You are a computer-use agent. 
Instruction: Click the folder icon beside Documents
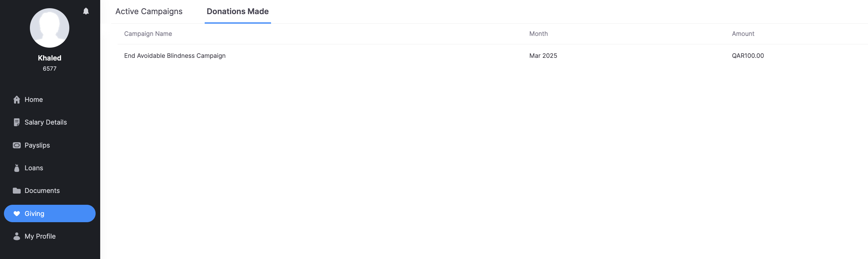[16, 191]
